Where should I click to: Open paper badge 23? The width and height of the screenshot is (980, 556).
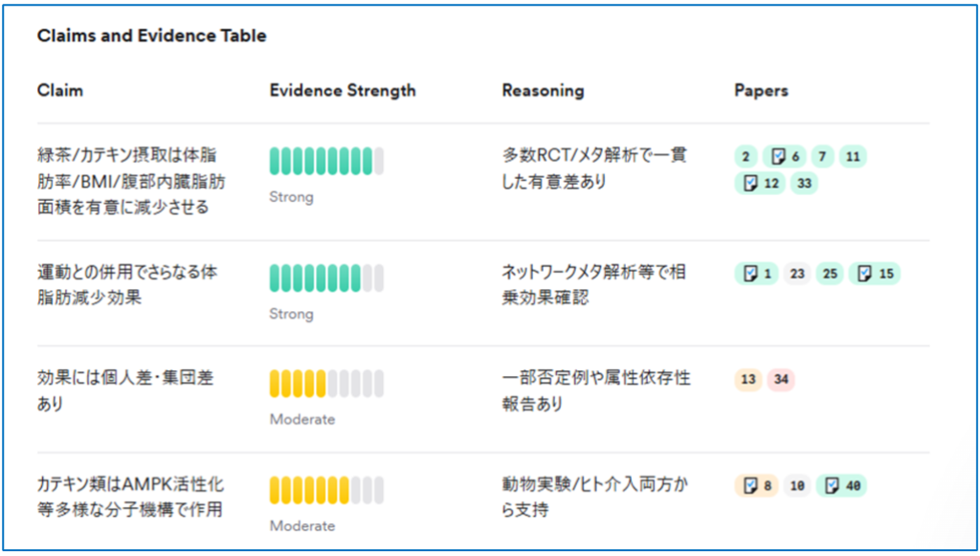[x=797, y=274]
